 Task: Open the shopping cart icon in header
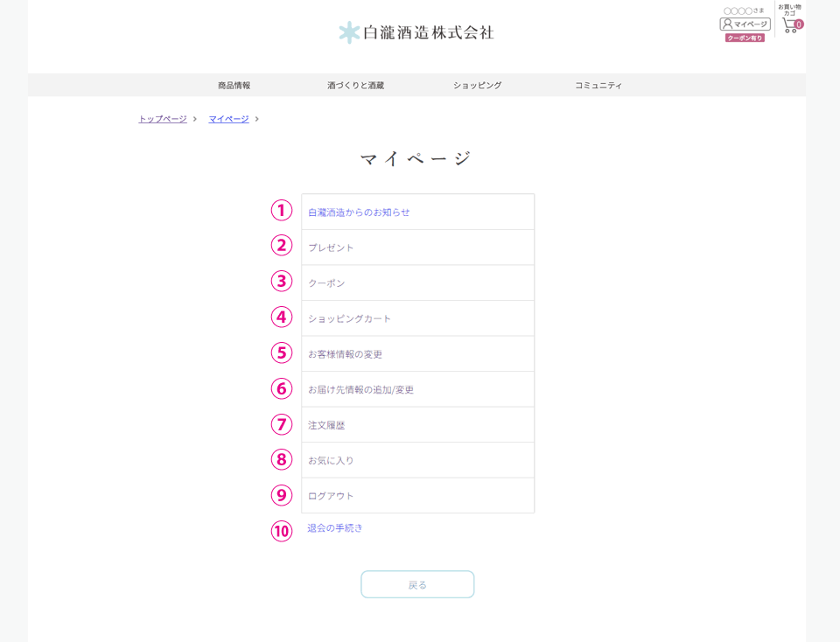pos(792,25)
